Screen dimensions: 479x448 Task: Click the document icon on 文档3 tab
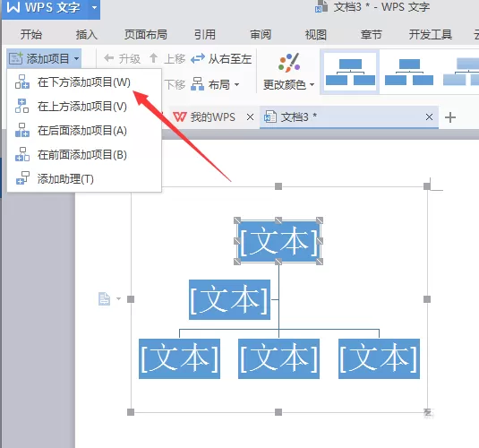[x=270, y=116]
